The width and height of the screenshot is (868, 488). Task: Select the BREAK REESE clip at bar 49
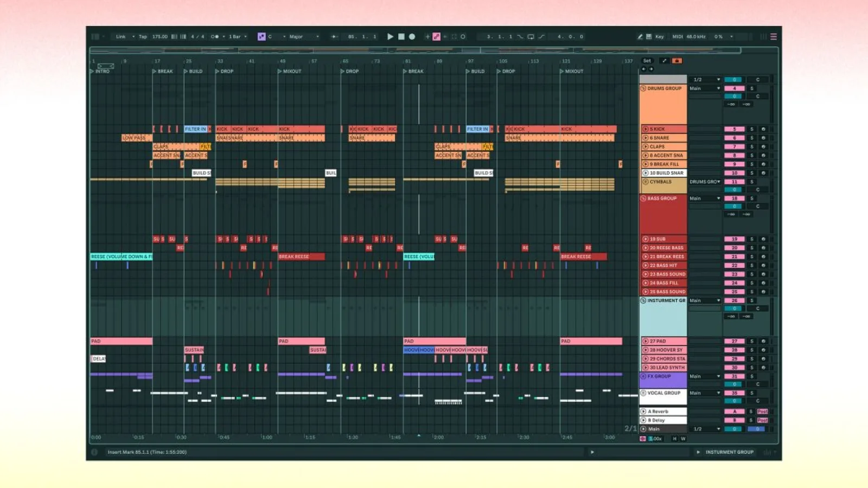point(302,256)
